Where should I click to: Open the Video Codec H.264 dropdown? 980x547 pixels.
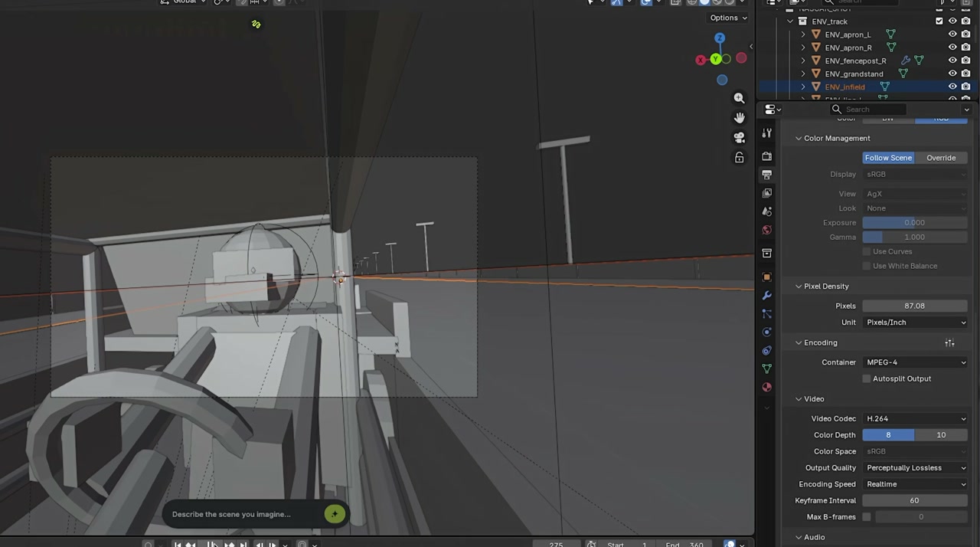(x=915, y=419)
